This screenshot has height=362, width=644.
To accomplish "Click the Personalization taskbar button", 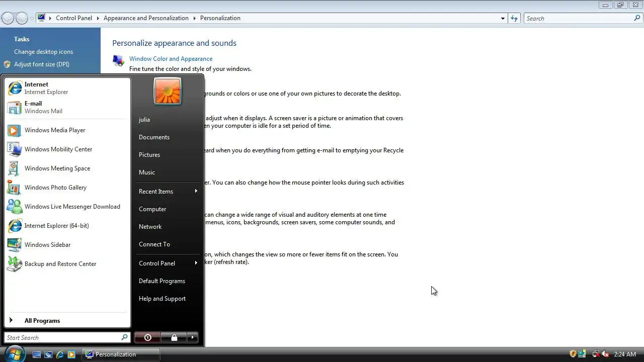I will (x=121, y=354).
